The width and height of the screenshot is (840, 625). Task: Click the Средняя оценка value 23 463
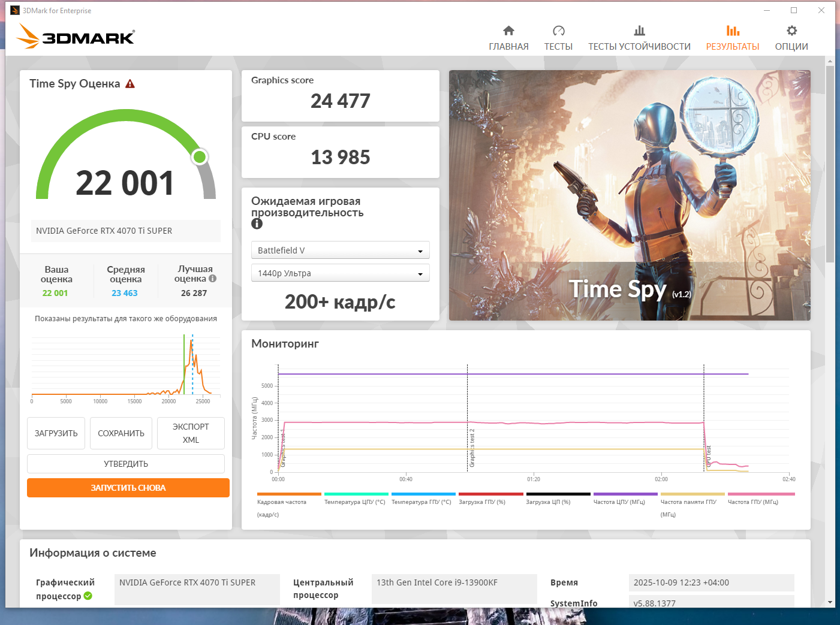point(125,293)
